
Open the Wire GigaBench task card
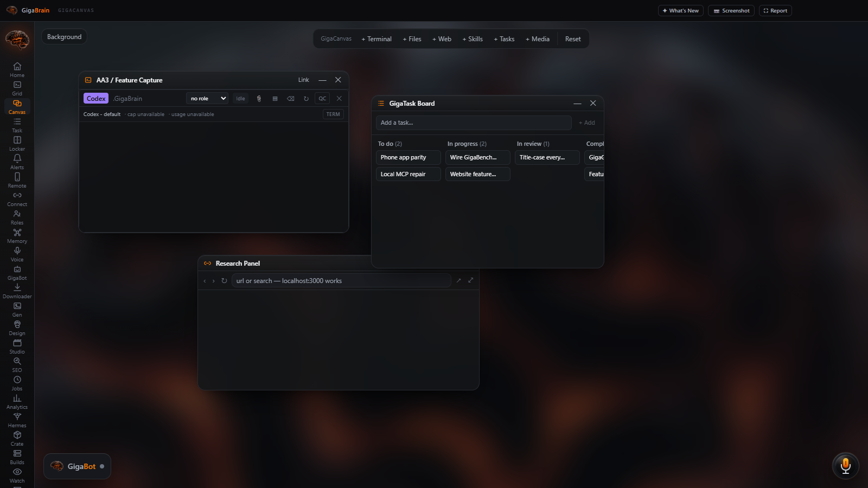pos(477,158)
